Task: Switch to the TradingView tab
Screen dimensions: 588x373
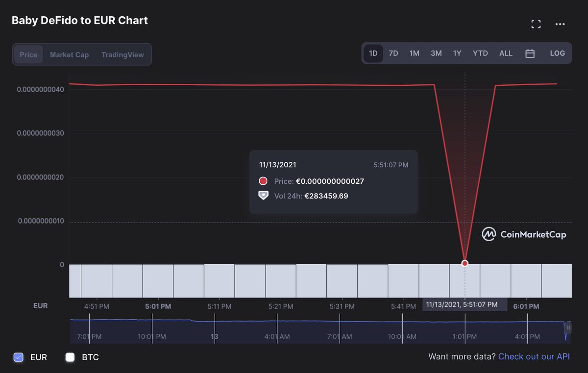Action: click(x=122, y=54)
